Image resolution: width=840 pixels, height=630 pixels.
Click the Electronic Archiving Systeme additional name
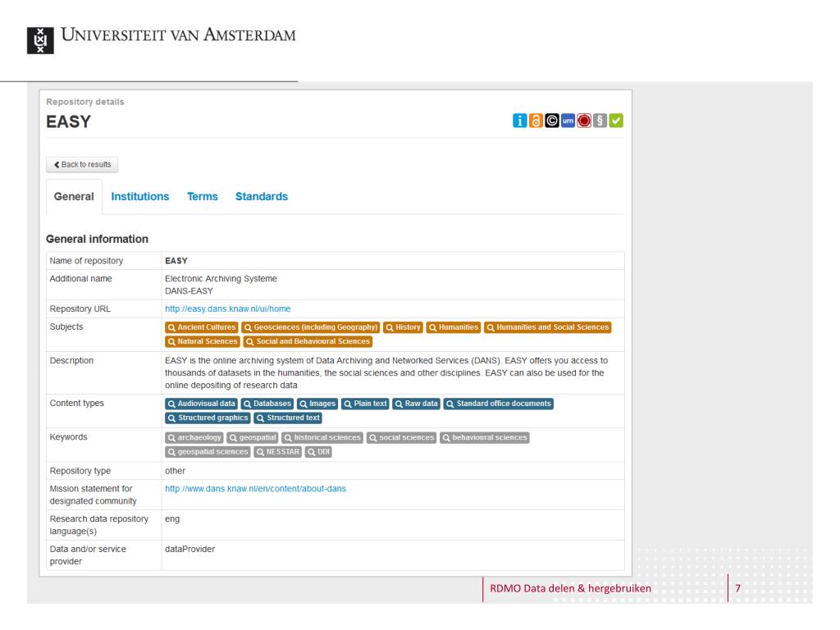pos(221,279)
